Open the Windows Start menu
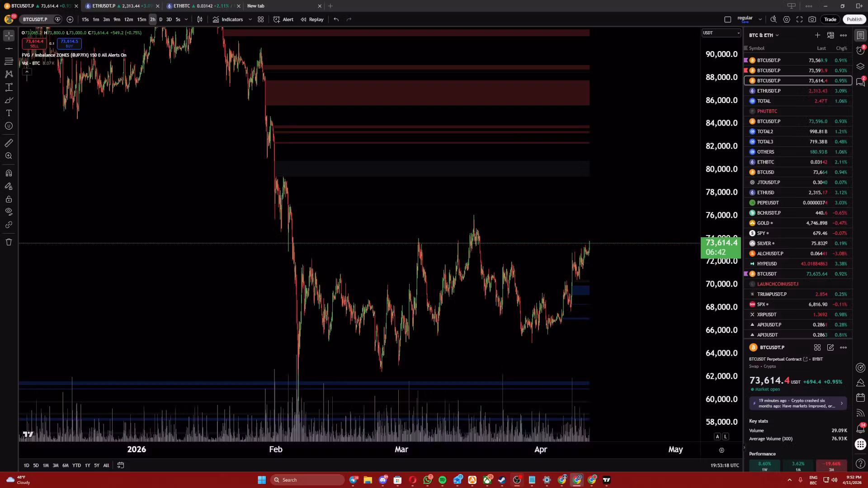Screen dimensions: 868x488 click(262, 480)
